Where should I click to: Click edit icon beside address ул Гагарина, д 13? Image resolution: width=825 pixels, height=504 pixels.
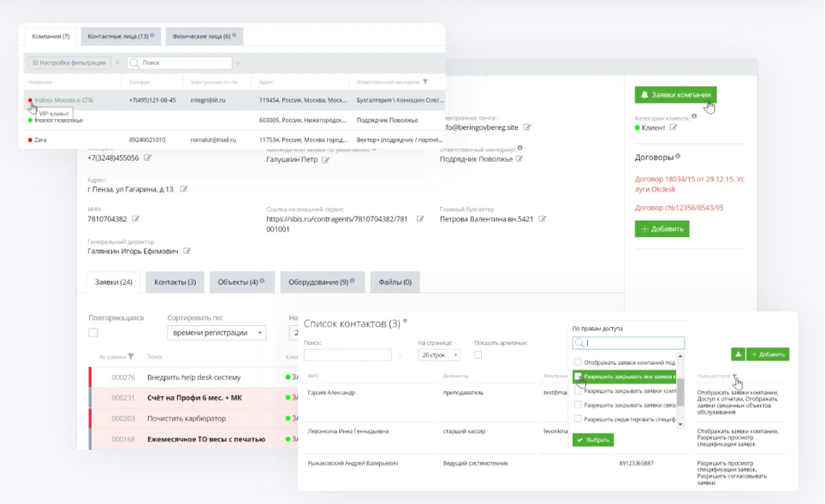pos(183,189)
